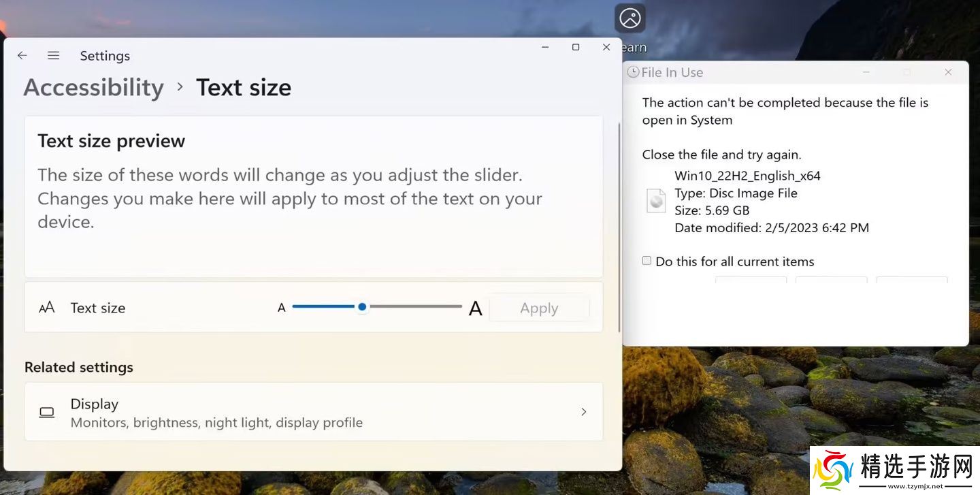Click the Settings window vertical scrollbar
980x495 pixels.
pos(619,225)
